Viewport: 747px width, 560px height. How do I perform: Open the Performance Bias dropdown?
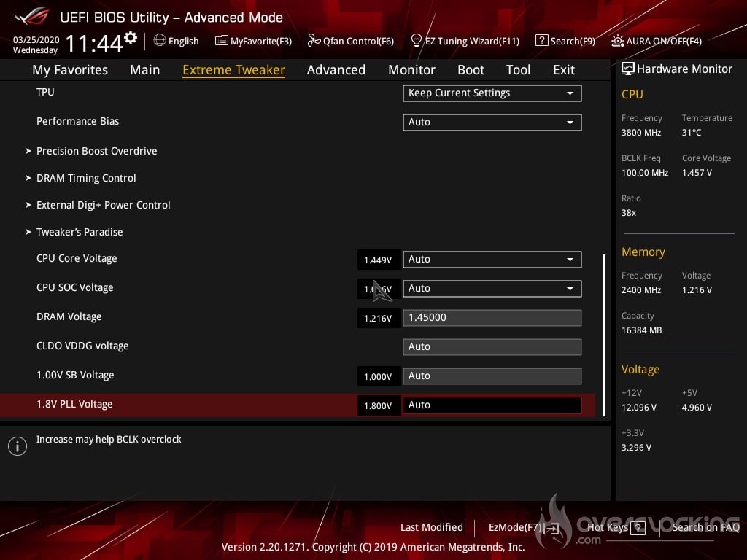click(x=492, y=122)
